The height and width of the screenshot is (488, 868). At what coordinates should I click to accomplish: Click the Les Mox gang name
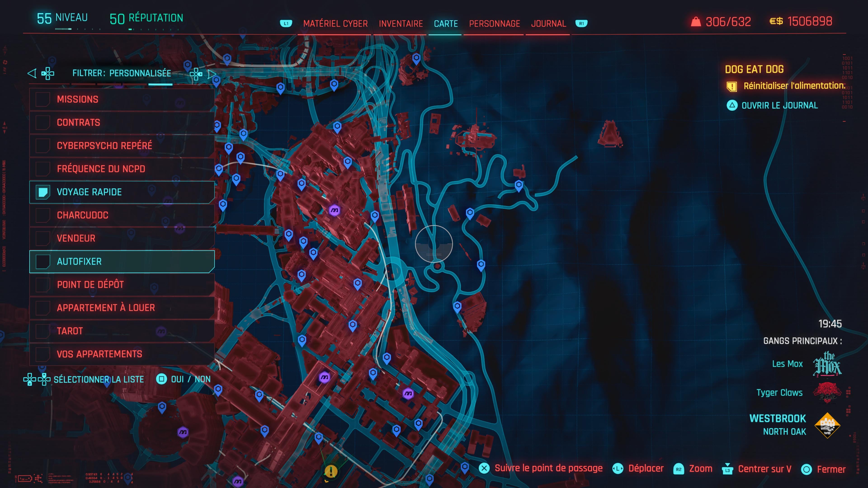click(787, 364)
